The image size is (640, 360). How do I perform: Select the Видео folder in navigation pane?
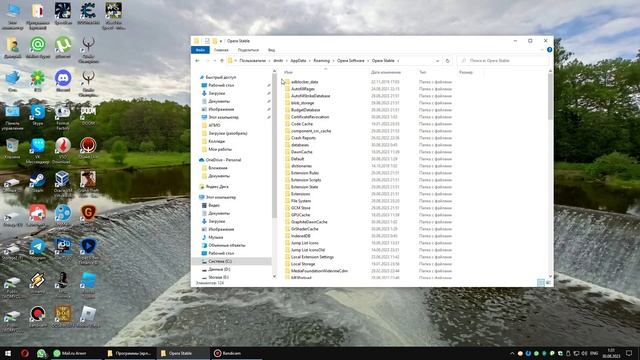[214, 205]
